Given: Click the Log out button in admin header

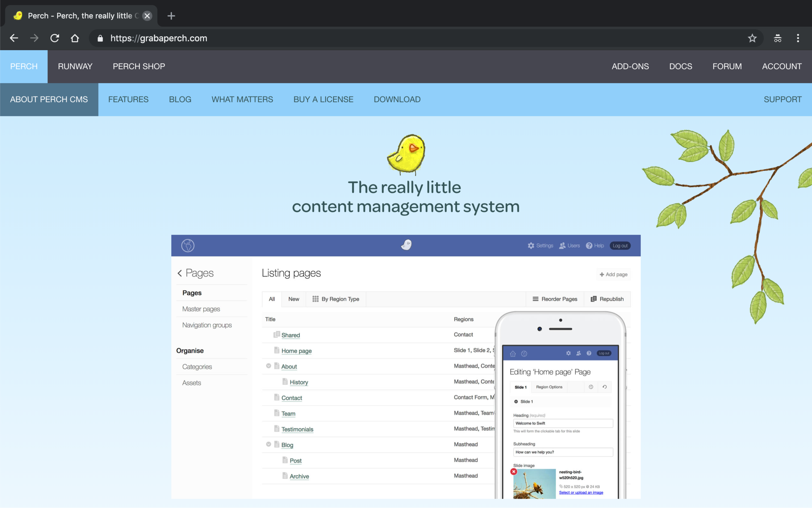Looking at the screenshot, I should (620, 246).
